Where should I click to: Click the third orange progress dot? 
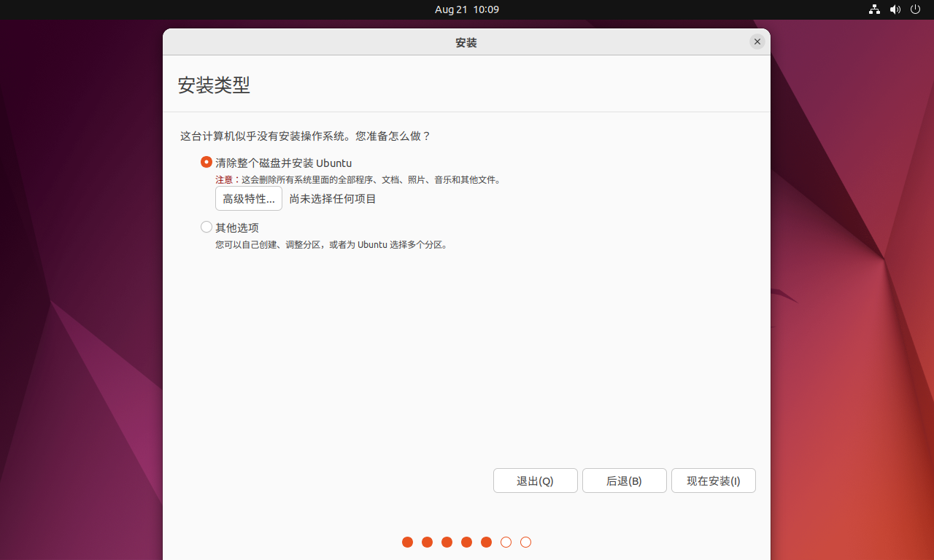[x=447, y=542]
